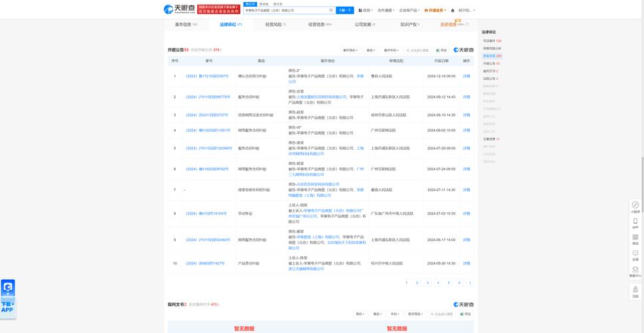
Task: Go to page 2 of 开庭公告
Action: (x=417, y=283)
